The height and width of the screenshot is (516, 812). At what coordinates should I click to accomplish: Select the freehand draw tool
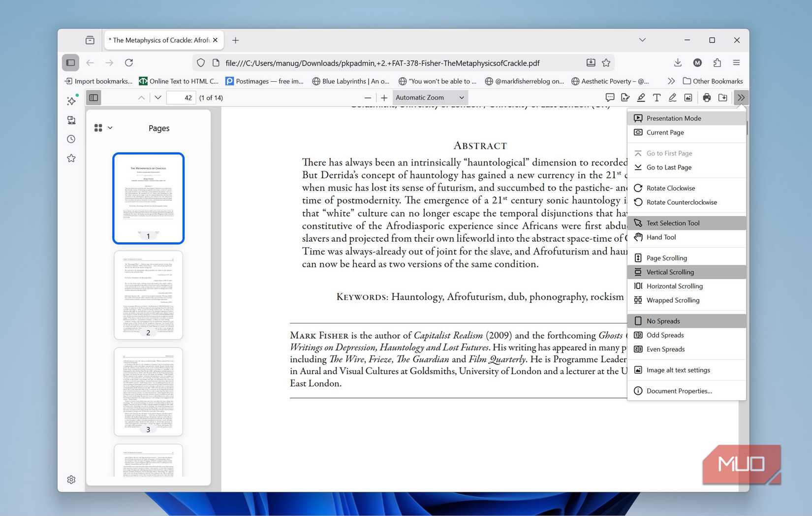coord(672,97)
